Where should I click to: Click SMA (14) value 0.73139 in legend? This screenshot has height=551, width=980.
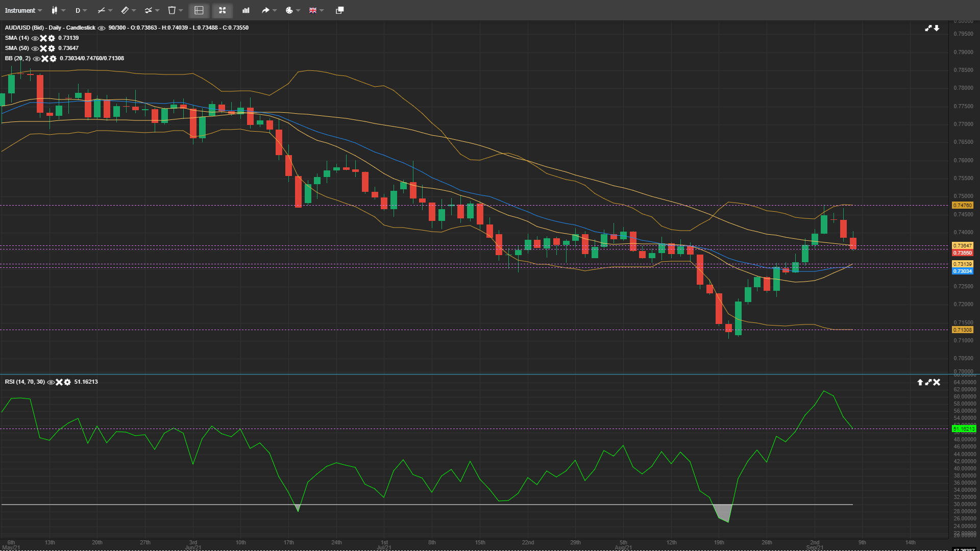click(x=68, y=38)
